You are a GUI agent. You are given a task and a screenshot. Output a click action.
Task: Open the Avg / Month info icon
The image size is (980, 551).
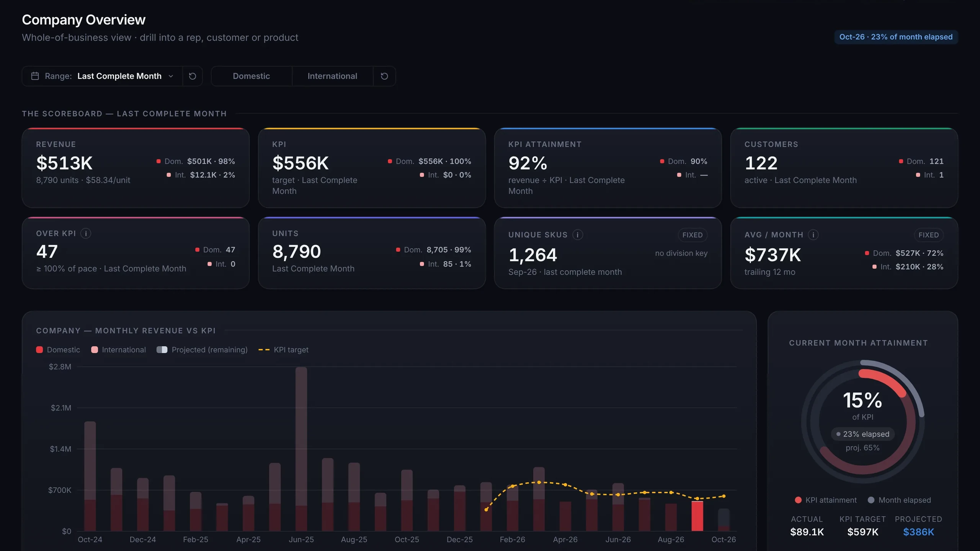(x=813, y=235)
